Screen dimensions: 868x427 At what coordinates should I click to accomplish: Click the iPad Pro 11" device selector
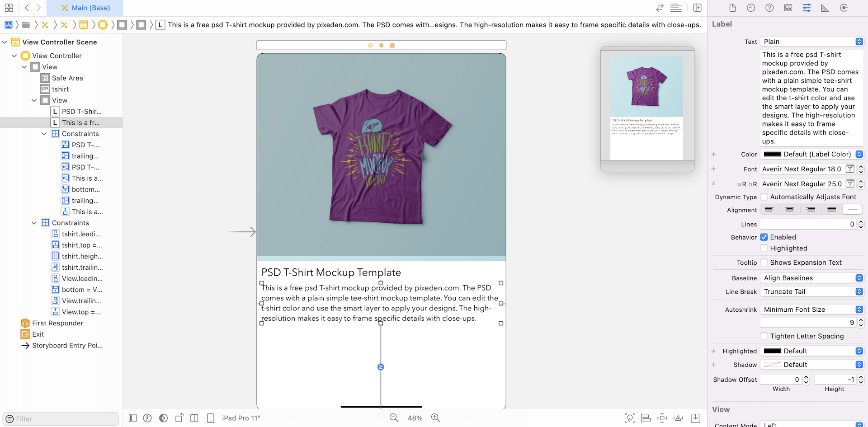[x=241, y=418]
